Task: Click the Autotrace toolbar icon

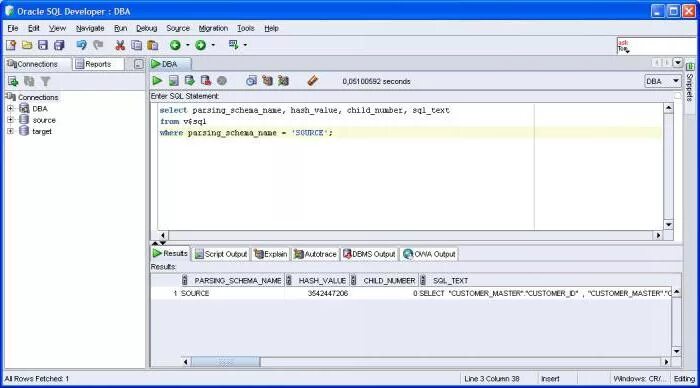Action: pos(283,81)
